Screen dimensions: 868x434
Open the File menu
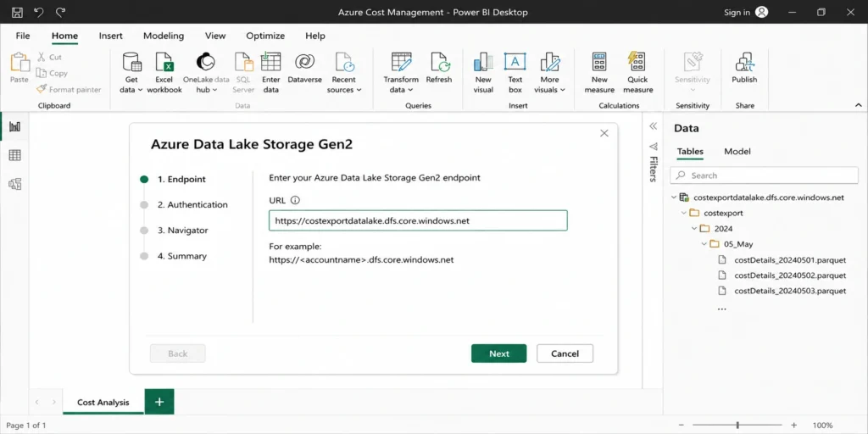coord(23,36)
